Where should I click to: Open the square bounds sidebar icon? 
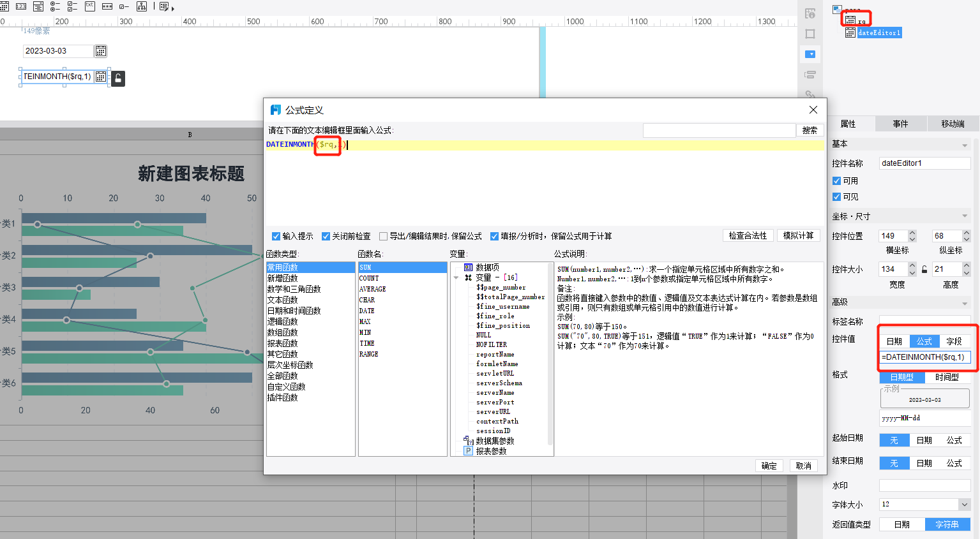pos(810,34)
